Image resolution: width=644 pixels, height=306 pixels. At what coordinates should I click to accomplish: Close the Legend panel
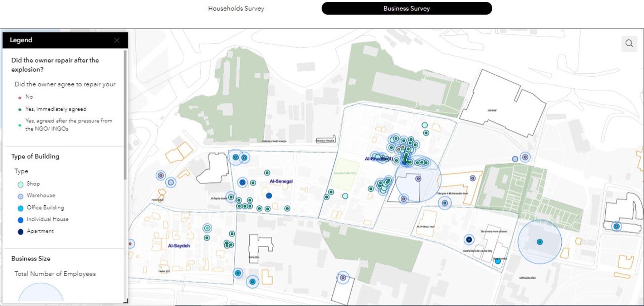pos(117,40)
